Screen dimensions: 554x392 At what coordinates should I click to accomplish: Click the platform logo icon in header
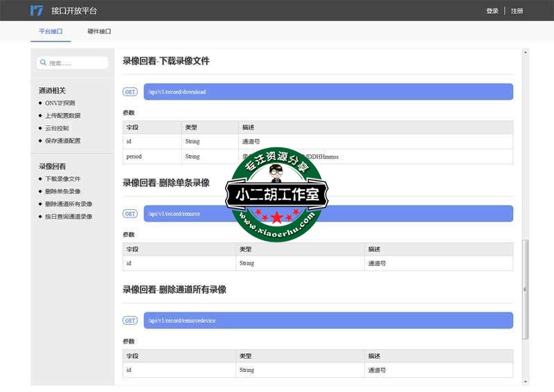click(37, 10)
